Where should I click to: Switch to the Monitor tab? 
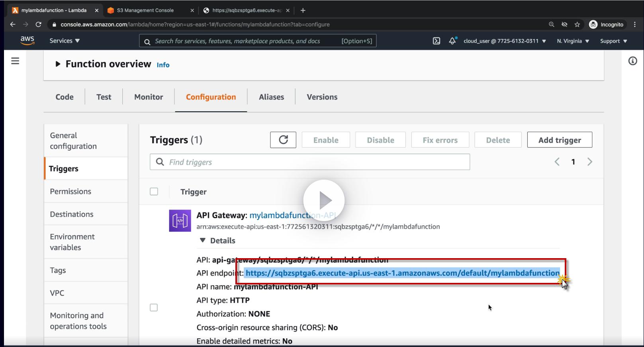(x=149, y=97)
